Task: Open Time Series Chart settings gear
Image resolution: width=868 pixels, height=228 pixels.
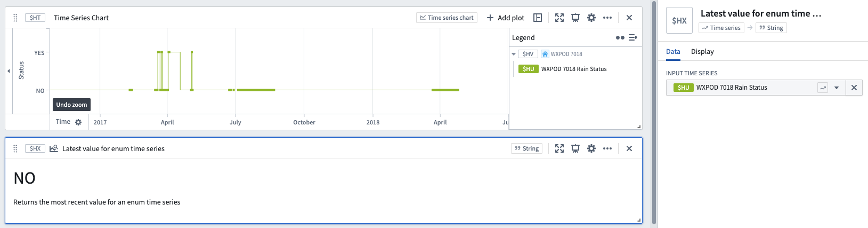Action: tap(591, 18)
